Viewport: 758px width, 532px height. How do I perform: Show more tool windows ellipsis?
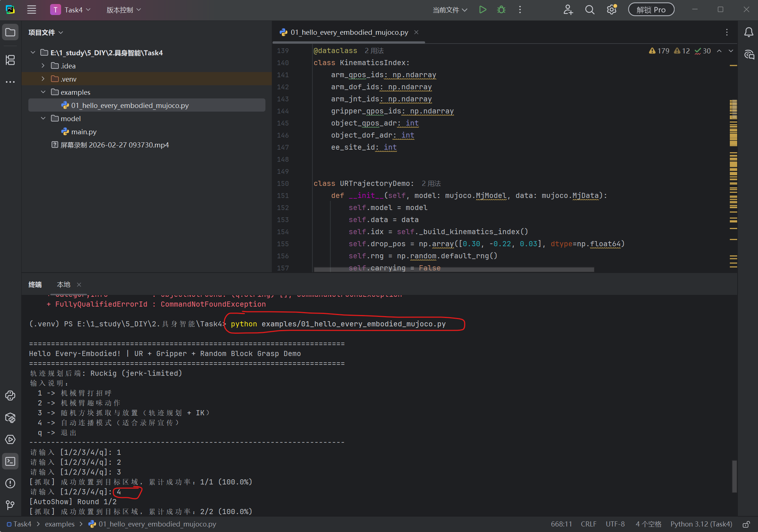[x=10, y=82]
